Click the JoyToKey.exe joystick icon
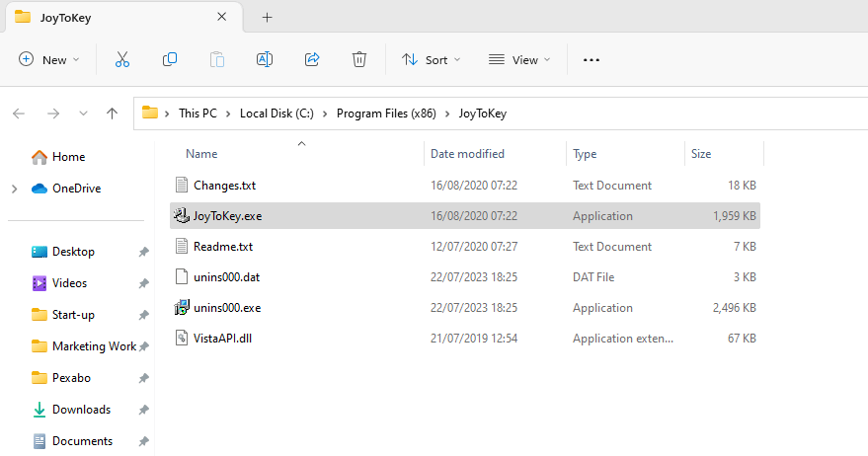 coord(182,215)
